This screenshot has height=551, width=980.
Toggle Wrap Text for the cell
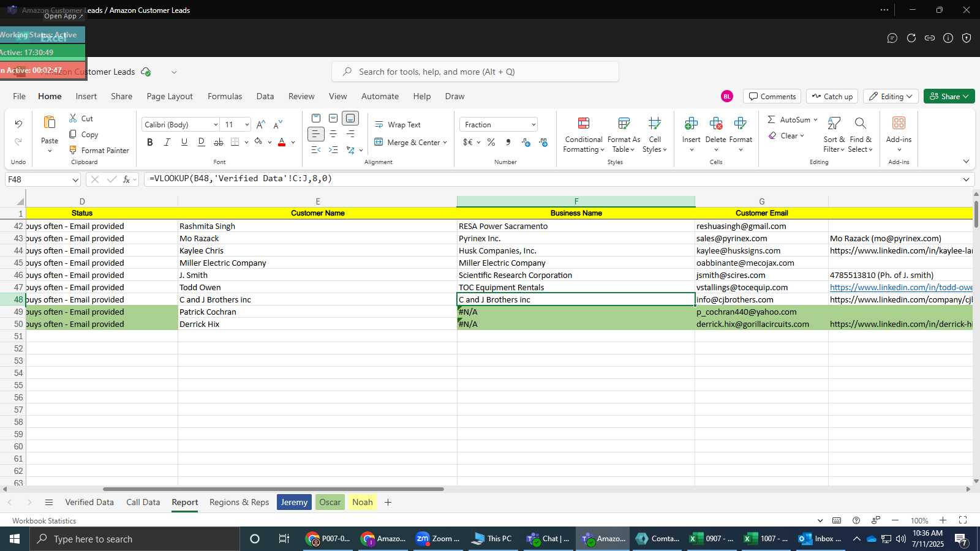tap(398, 124)
